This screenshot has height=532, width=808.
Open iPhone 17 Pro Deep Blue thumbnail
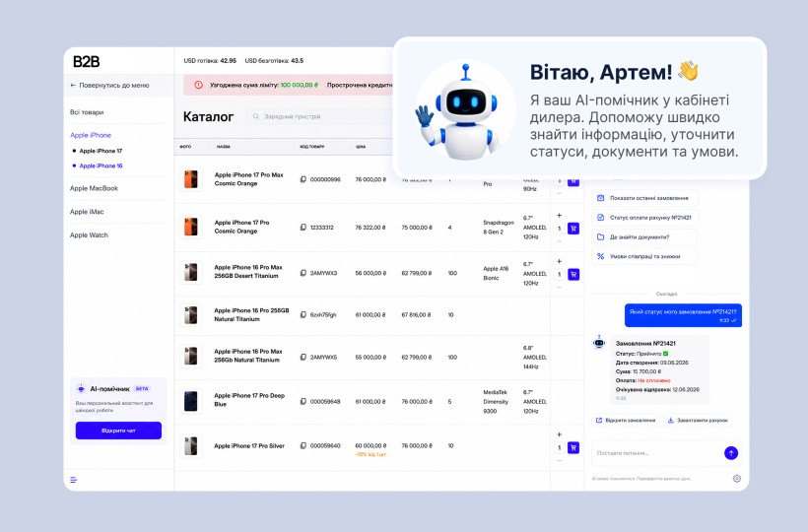tap(190, 401)
